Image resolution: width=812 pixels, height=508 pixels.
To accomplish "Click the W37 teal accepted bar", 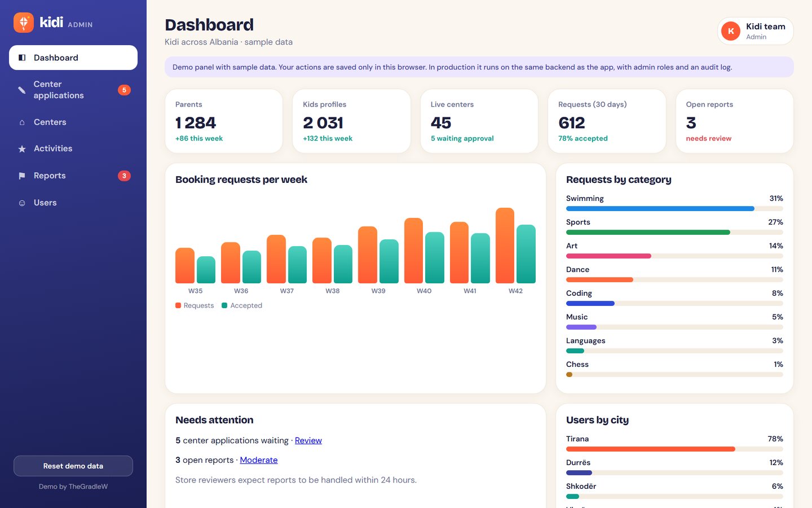I will pyautogui.click(x=297, y=265).
